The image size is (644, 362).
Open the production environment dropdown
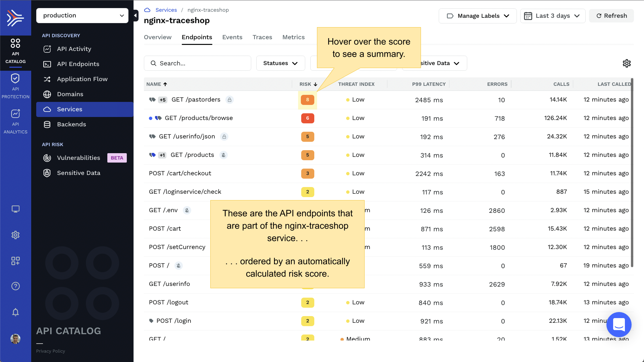point(82,15)
